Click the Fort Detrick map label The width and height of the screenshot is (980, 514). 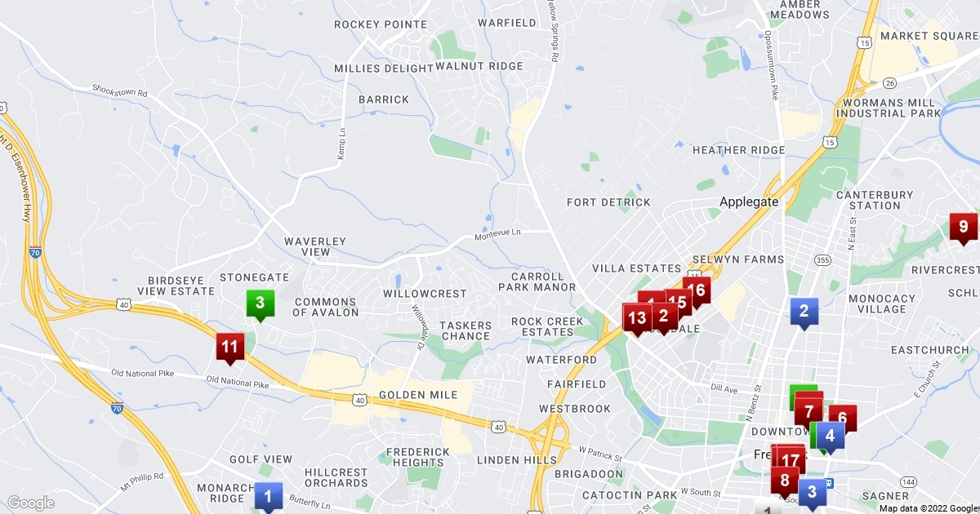pos(609,202)
